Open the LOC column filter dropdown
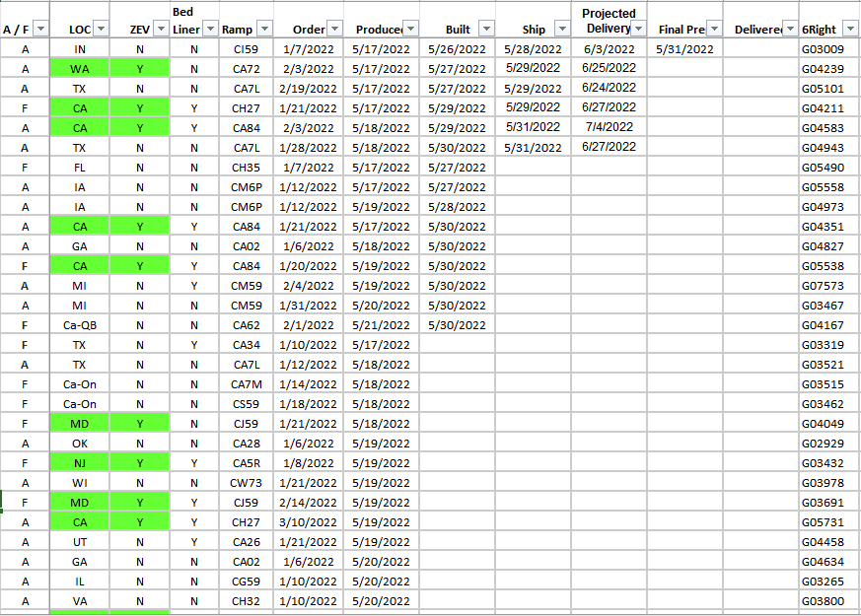This screenshot has height=616, width=861. (100, 29)
